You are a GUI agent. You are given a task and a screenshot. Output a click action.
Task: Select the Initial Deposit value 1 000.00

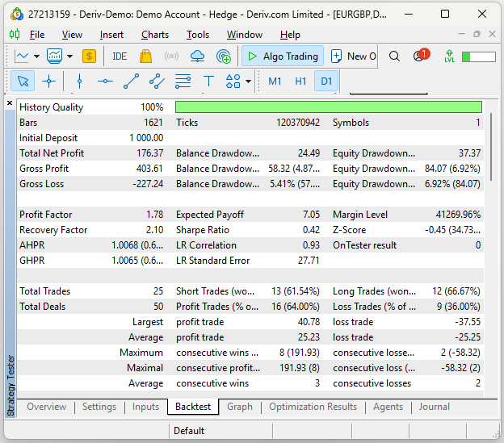(146, 138)
